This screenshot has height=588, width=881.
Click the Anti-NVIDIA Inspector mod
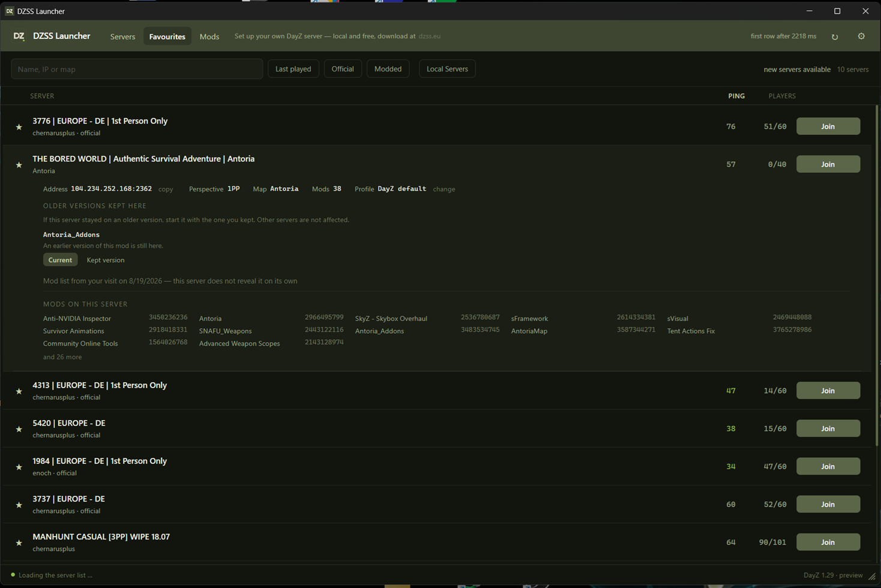(x=77, y=319)
